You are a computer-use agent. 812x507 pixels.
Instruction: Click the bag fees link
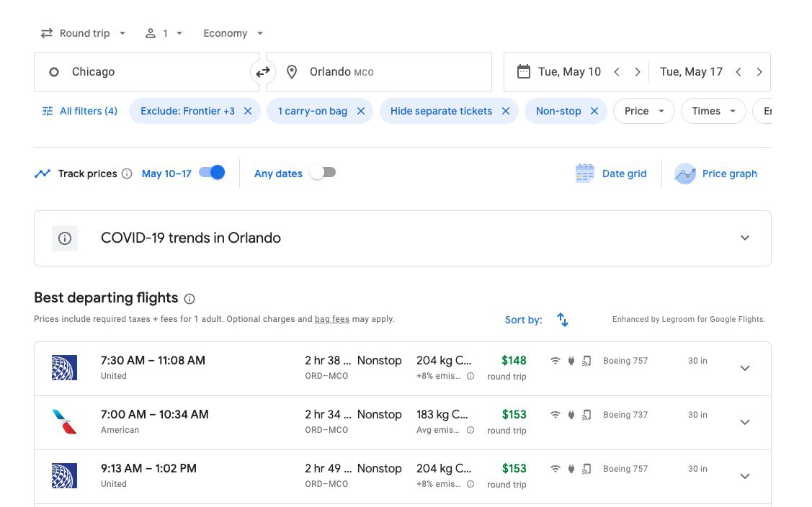tap(332, 319)
